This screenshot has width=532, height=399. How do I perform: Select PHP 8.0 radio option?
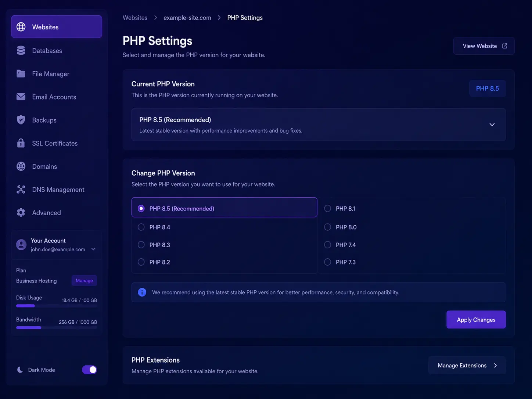pos(327,227)
